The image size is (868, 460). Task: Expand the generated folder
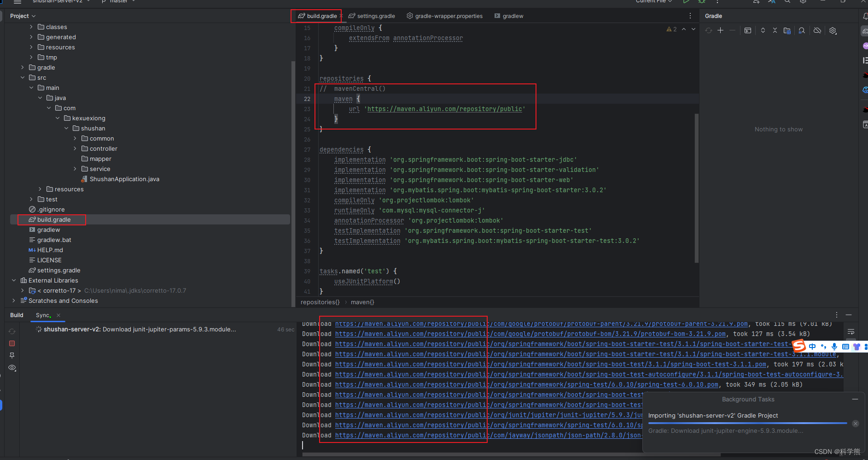31,37
